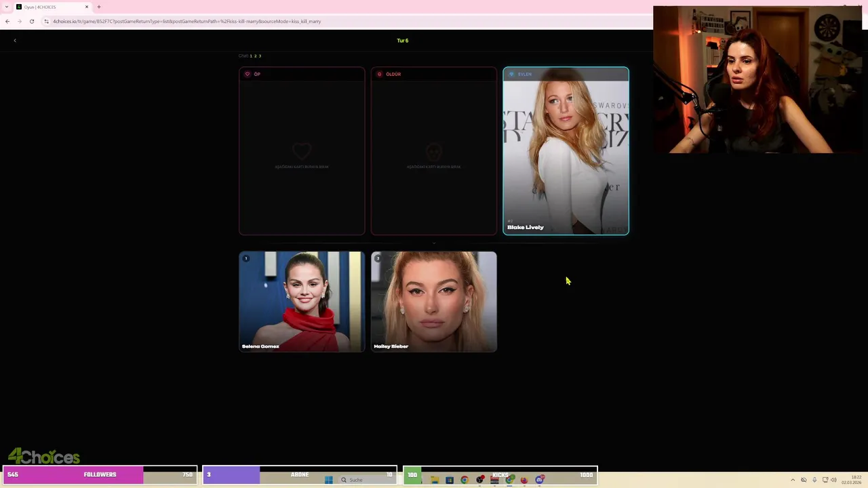868x488 pixels.
Task: Click the browser back arrow
Action: point(7,21)
